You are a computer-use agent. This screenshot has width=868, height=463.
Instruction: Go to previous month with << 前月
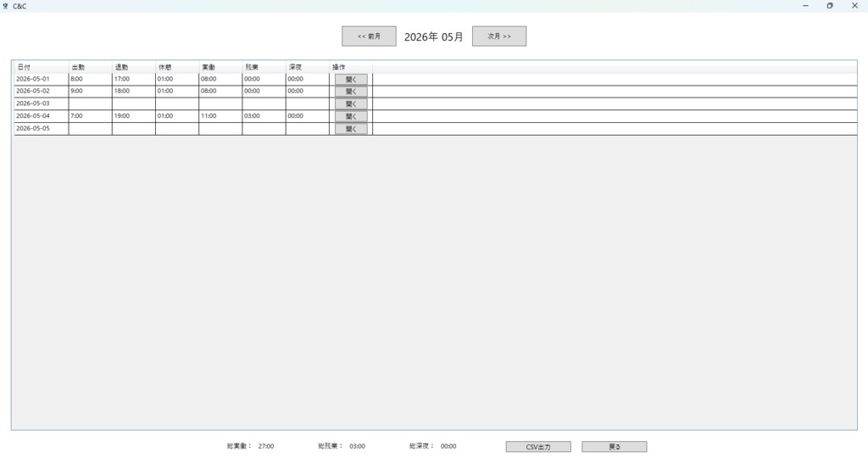click(369, 36)
